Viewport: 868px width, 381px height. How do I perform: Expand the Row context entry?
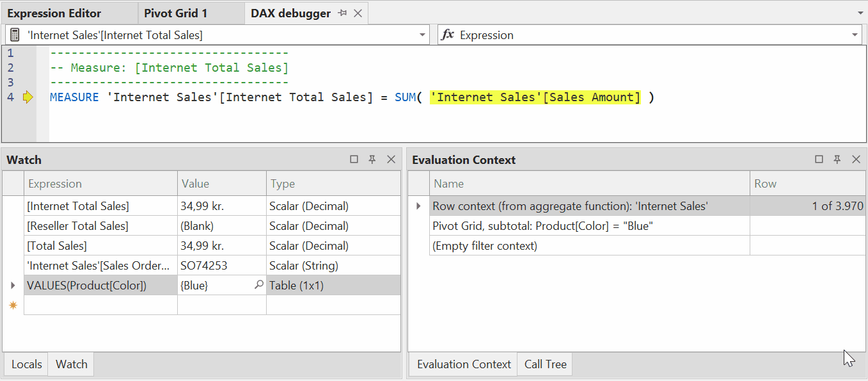coord(418,206)
